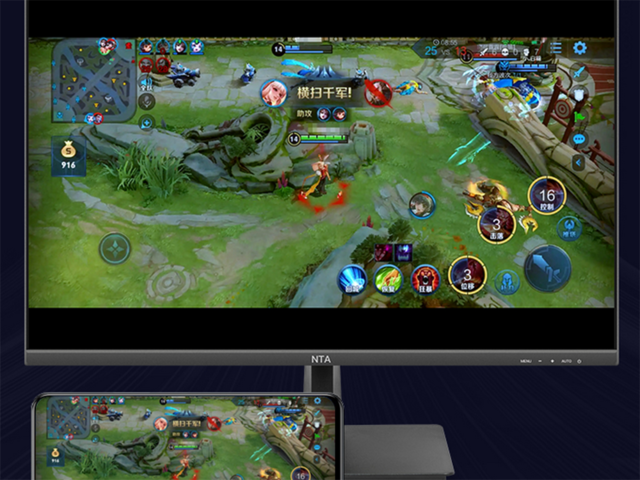Tap player hero green health bar level 14

[x=318, y=139]
